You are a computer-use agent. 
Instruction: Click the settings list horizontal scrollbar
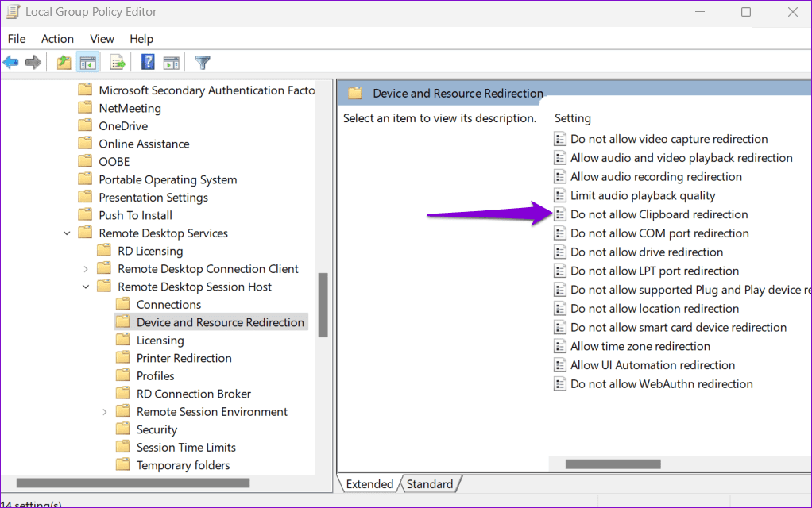coord(613,464)
